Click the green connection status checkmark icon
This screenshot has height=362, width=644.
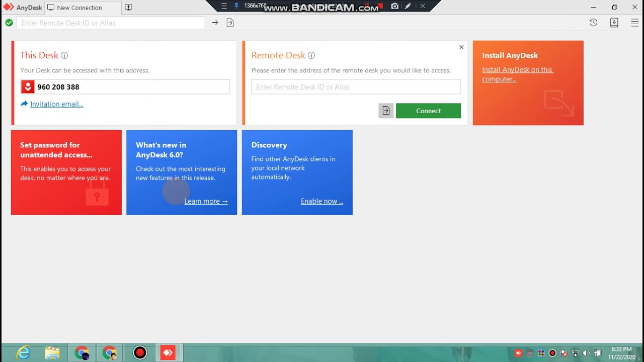point(9,23)
